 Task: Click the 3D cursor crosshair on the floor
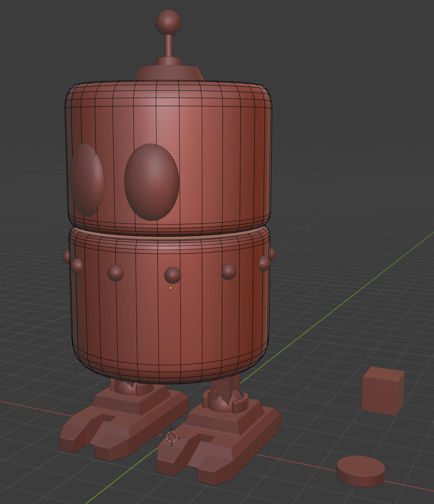[x=172, y=437]
